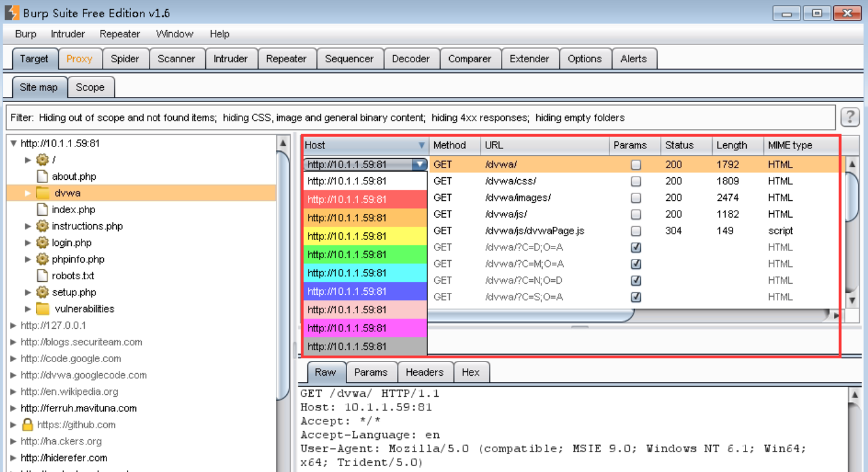Viewport: 868px width, 472px height.
Task: Toggle Params checkbox for /dvwa/js/dvwaPage.js
Action: pyautogui.click(x=636, y=231)
